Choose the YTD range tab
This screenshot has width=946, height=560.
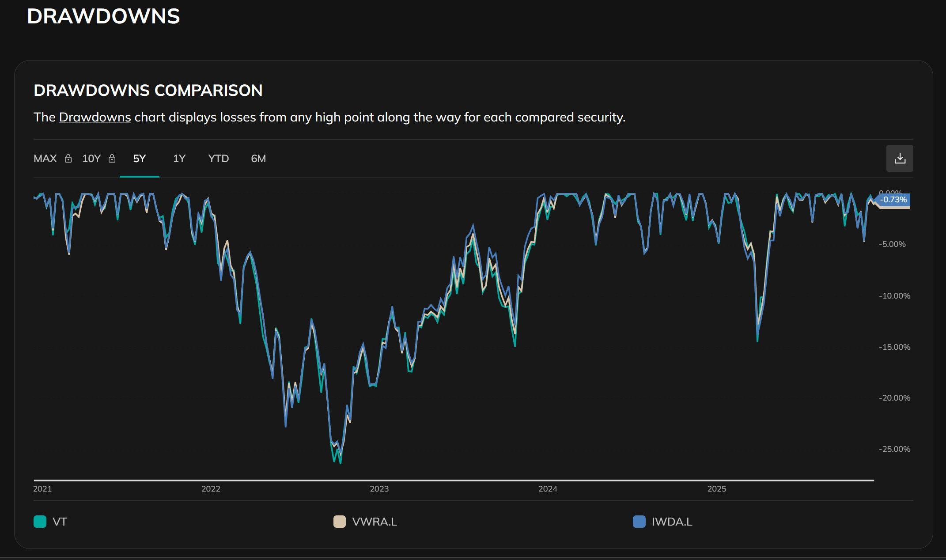(x=218, y=159)
